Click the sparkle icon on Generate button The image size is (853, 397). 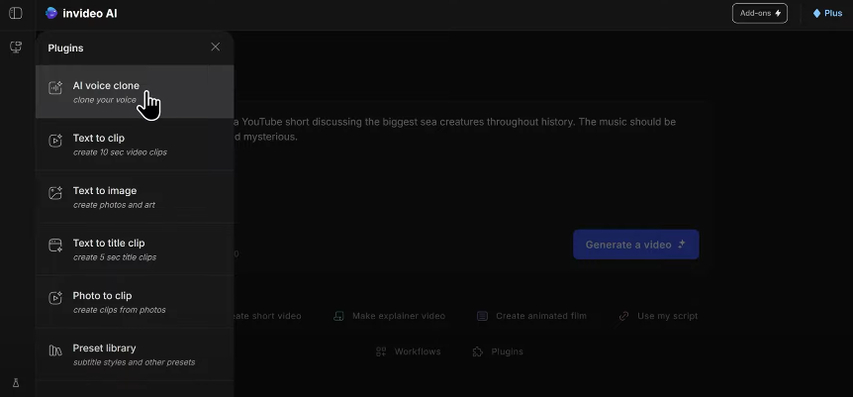(681, 244)
